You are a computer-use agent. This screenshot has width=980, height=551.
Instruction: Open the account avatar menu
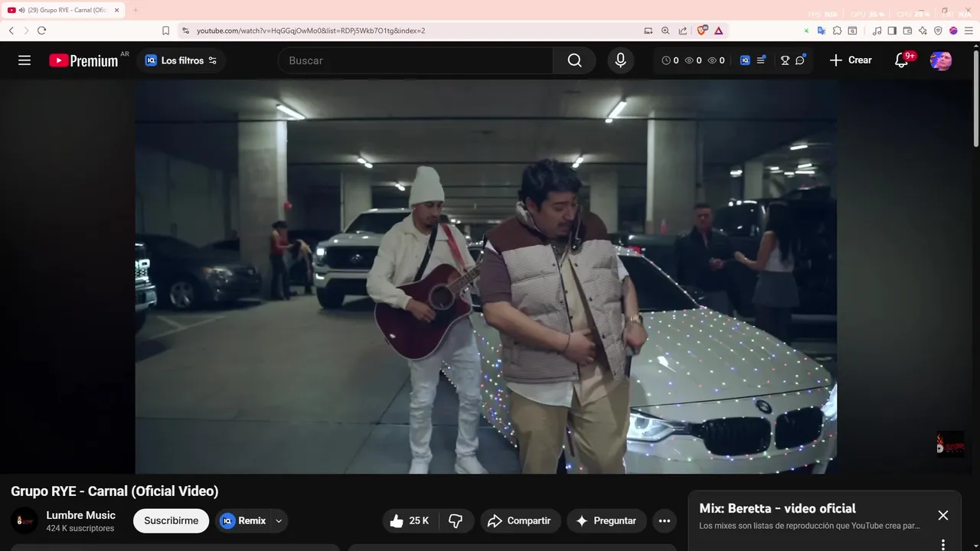pos(941,60)
